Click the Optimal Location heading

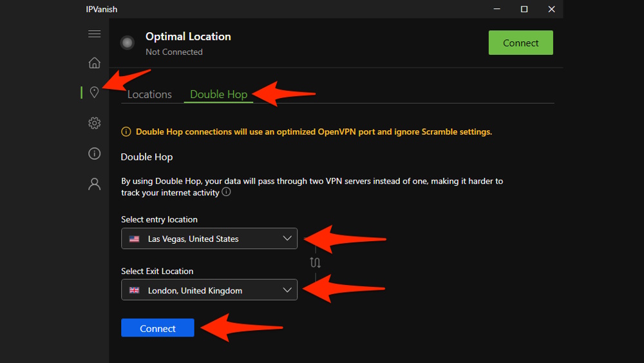(x=188, y=37)
